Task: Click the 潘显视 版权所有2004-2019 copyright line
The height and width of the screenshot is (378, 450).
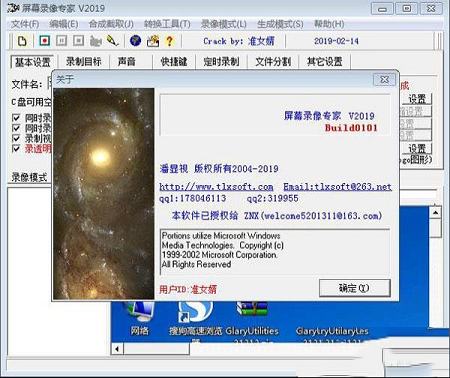Action: coord(219,169)
